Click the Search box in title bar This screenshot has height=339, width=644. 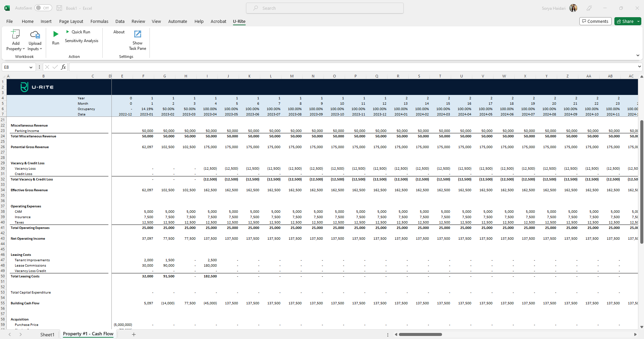coord(325,8)
